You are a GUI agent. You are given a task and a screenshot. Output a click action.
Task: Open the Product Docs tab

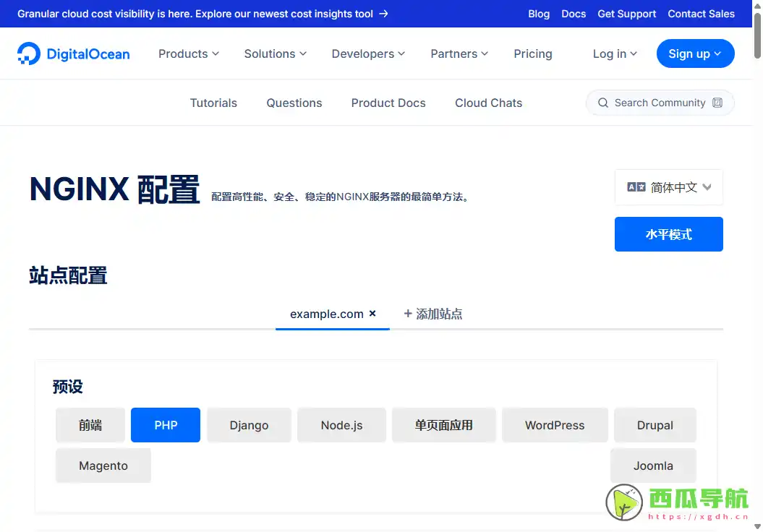tap(388, 103)
